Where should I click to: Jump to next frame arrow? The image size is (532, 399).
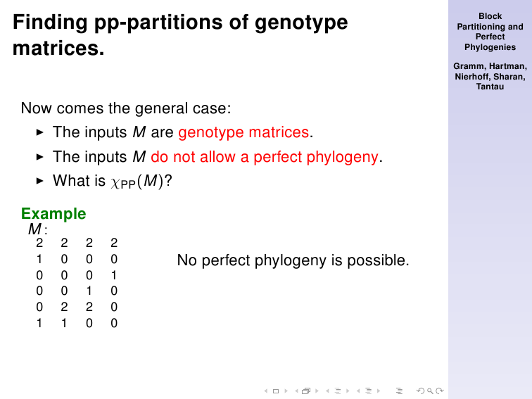(x=317, y=391)
